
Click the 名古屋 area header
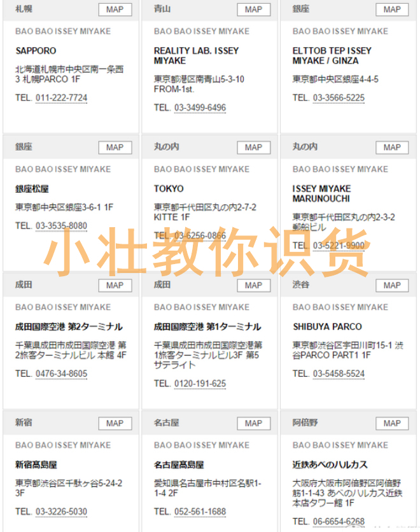coord(167,423)
